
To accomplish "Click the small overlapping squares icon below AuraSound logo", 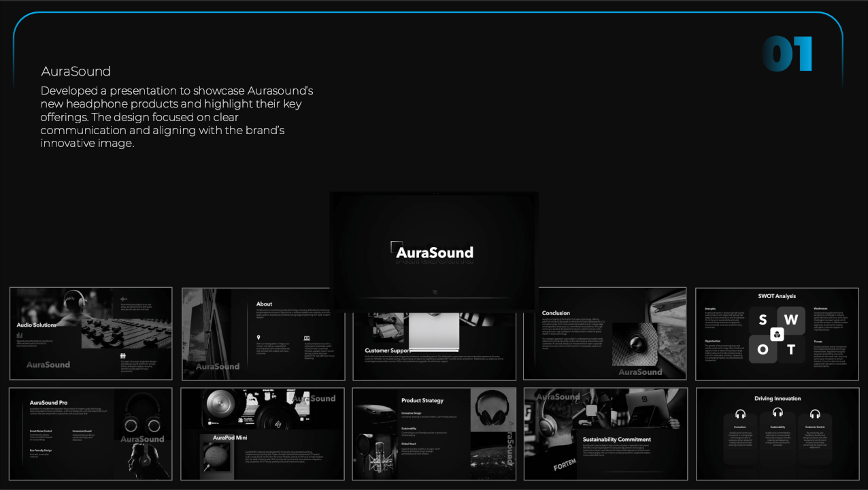I will 435,292.
